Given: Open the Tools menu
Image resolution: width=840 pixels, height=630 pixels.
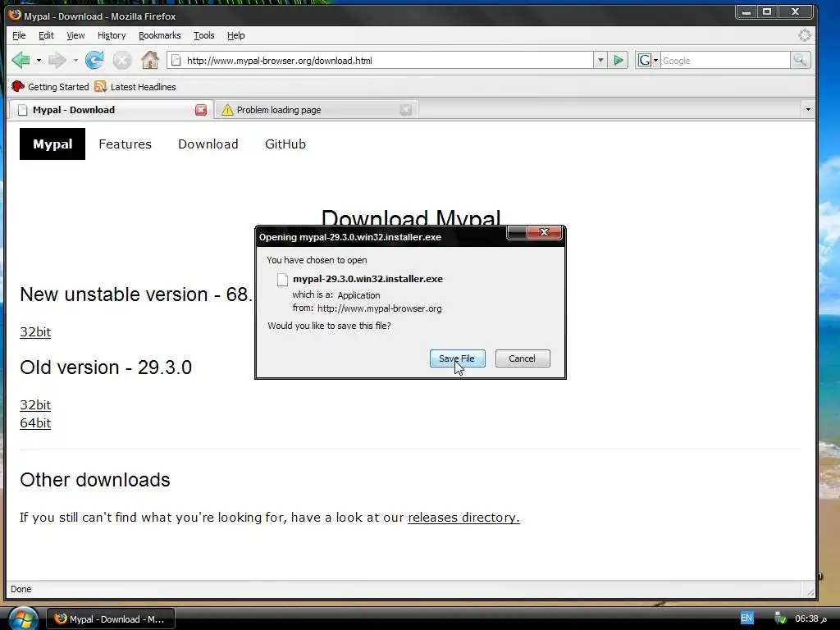Looking at the screenshot, I should [203, 35].
